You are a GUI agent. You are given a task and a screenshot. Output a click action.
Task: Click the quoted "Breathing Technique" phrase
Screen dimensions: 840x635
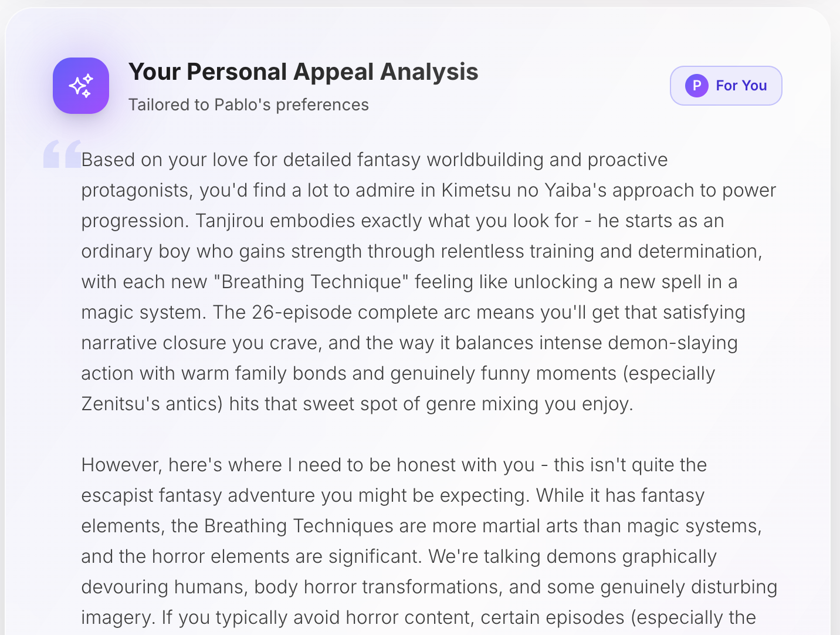tap(311, 282)
